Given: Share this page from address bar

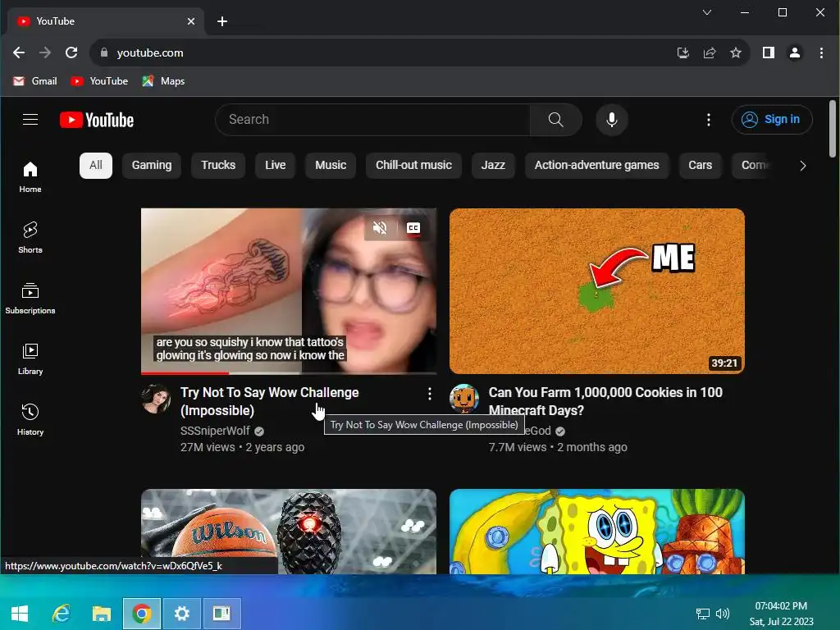Looking at the screenshot, I should tap(710, 52).
